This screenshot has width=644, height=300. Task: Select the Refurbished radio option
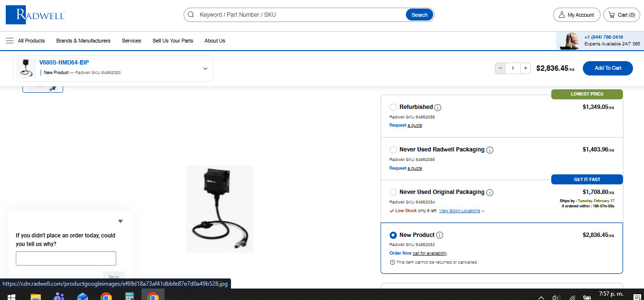(393, 107)
